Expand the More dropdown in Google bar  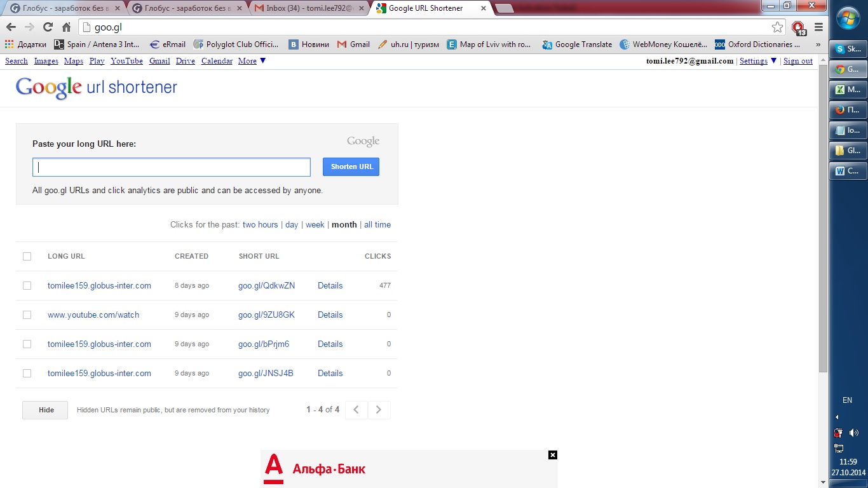coord(252,61)
